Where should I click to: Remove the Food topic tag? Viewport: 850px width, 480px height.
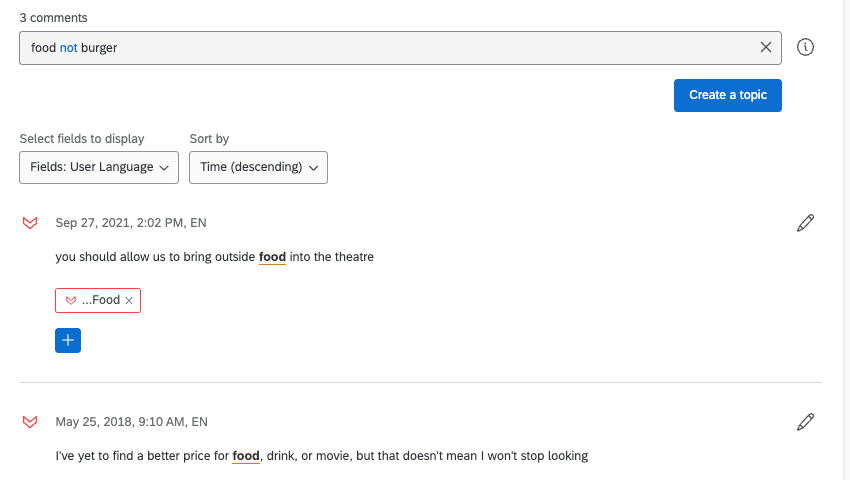pos(129,300)
